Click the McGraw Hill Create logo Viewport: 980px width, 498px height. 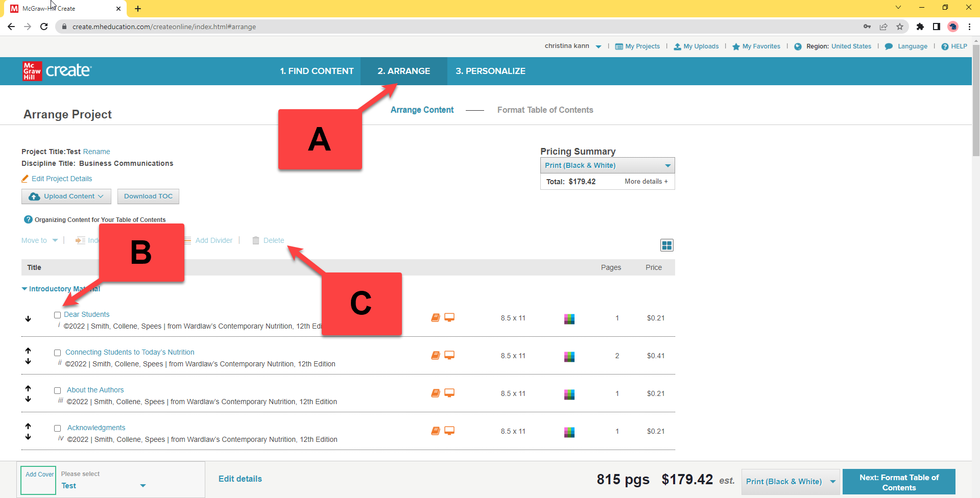pyautogui.click(x=57, y=71)
